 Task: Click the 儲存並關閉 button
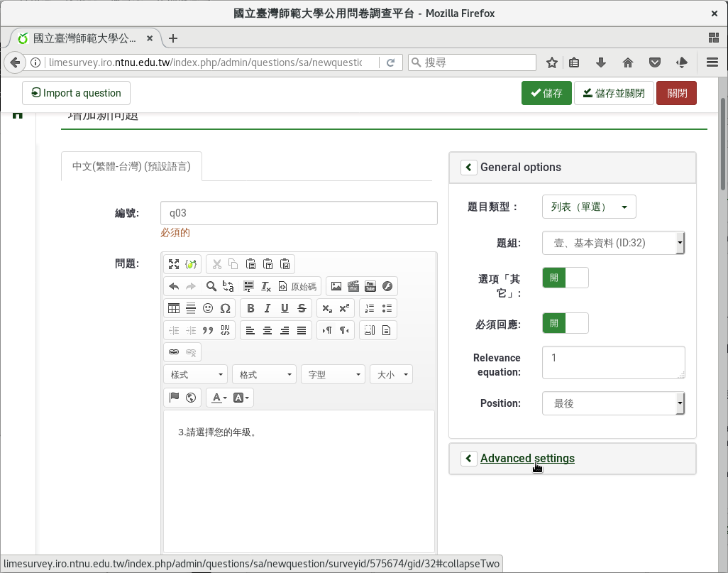coord(614,93)
